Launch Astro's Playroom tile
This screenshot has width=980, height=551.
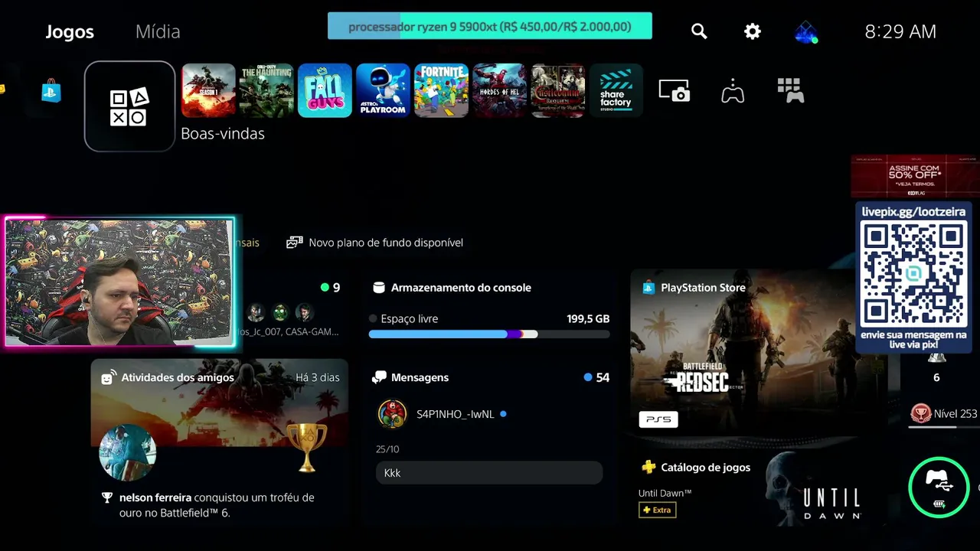[383, 90]
